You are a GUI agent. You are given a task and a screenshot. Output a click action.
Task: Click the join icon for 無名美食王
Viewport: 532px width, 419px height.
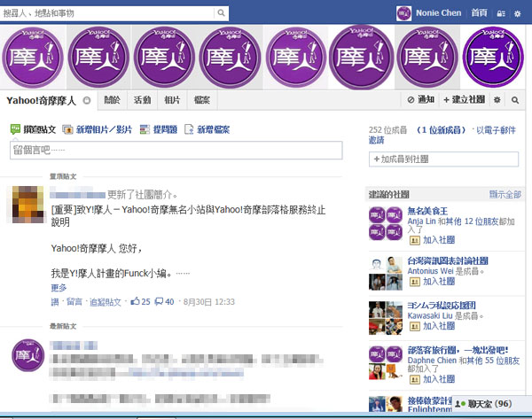[415, 240]
